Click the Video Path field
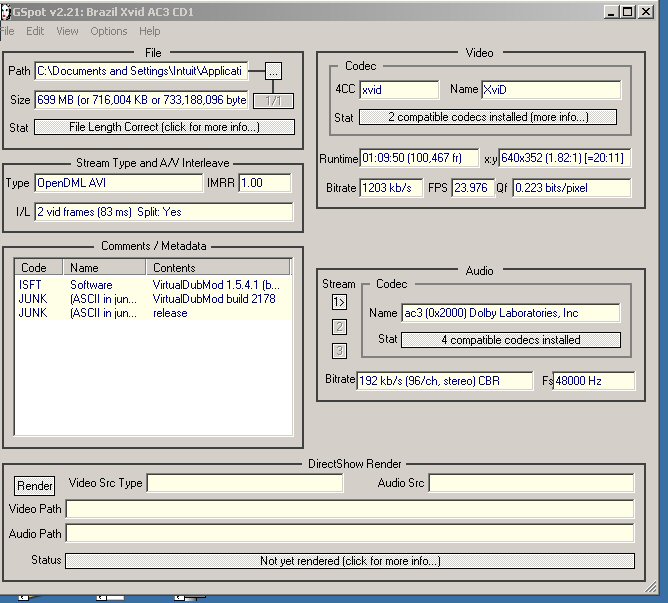 [350, 510]
